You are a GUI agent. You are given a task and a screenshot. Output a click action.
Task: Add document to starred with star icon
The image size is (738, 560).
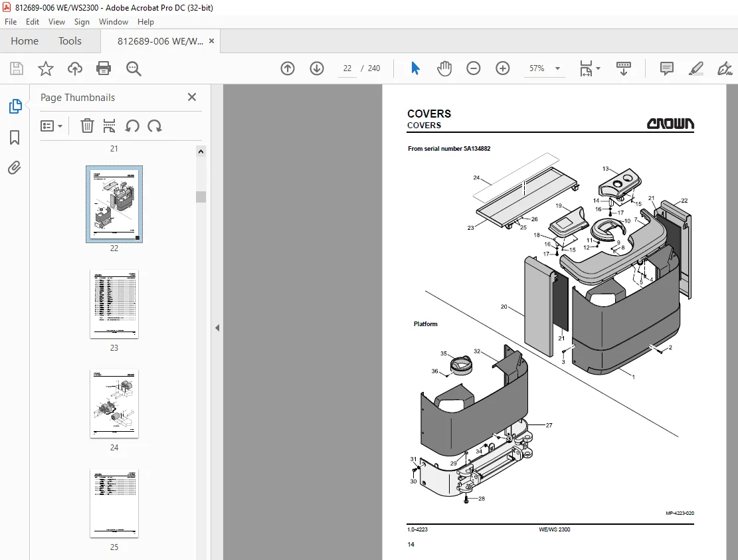pyautogui.click(x=46, y=68)
